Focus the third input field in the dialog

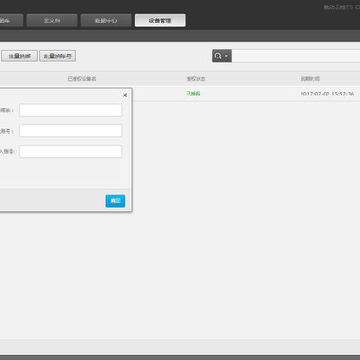[71, 152]
